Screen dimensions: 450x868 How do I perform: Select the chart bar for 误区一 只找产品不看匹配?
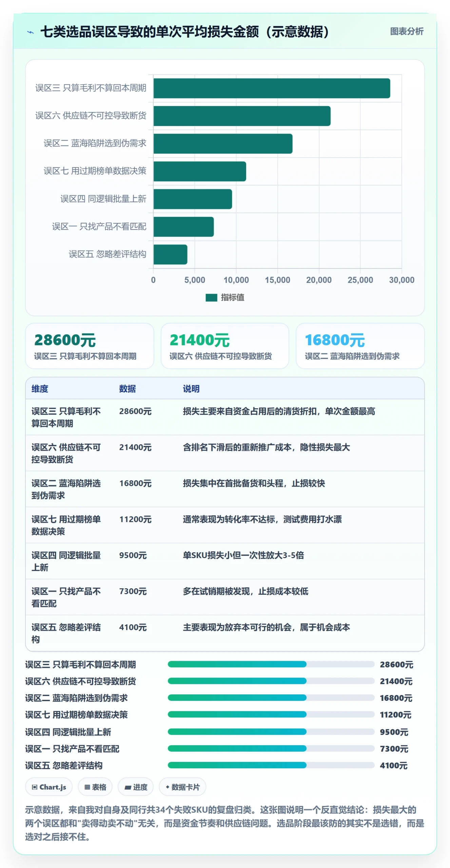(x=183, y=227)
